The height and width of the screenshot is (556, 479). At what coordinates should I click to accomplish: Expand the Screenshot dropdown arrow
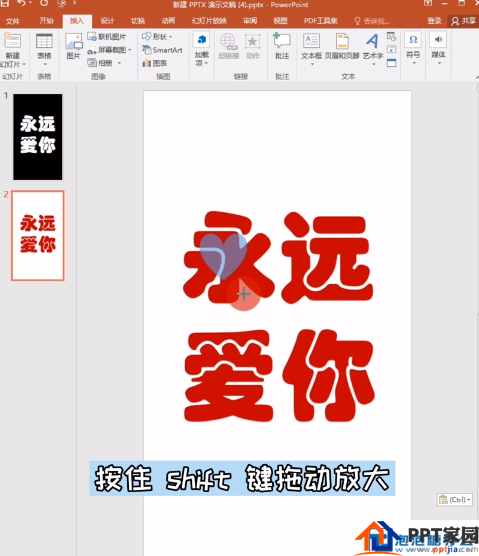(x=130, y=50)
